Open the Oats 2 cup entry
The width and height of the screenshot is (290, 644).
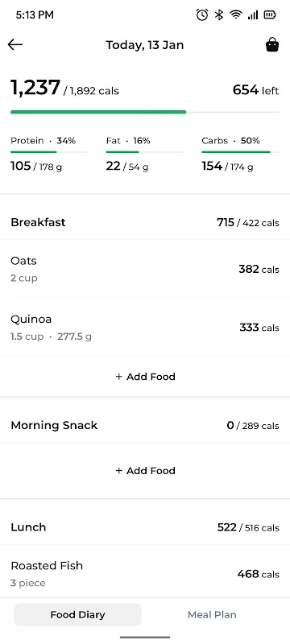click(x=145, y=269)
